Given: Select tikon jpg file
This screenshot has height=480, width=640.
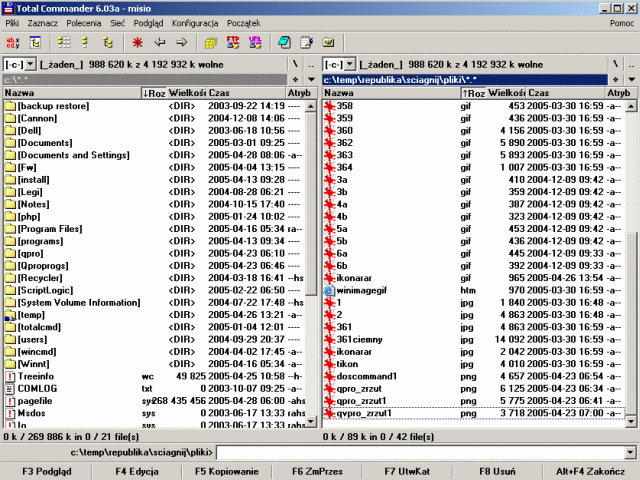Looking at the screenshot, I should tap(473, 364).
